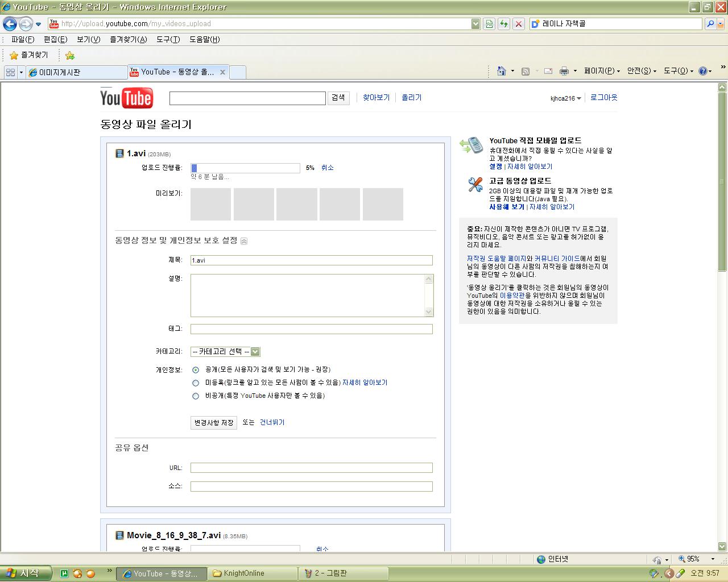Open the 즐겨찾기(A) menu

click(128, 39)
